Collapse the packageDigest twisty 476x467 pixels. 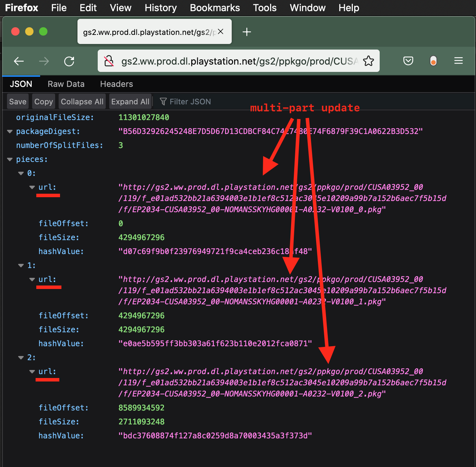coord(10,132)
